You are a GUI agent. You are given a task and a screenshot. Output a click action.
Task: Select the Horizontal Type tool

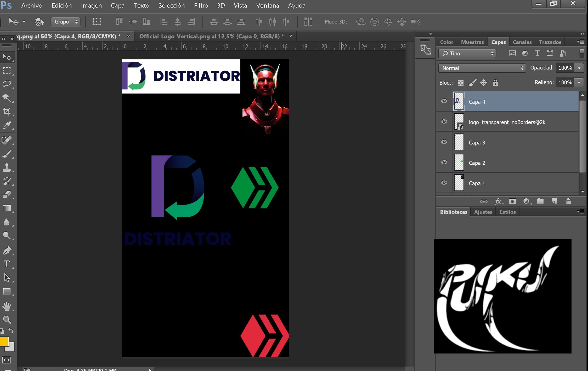(x=7, y=264)
